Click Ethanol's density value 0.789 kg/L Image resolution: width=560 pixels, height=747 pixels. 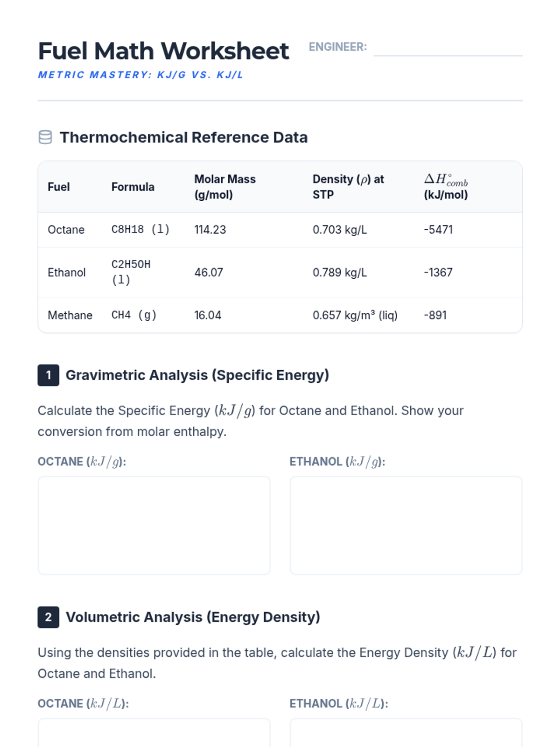tap(340, 273)
